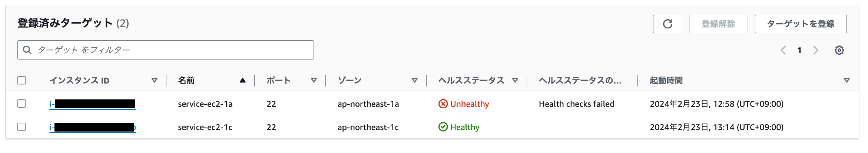Open instance link for service-ec2-1c
Viewport: 868px width, 153px height.
[92, 127]
